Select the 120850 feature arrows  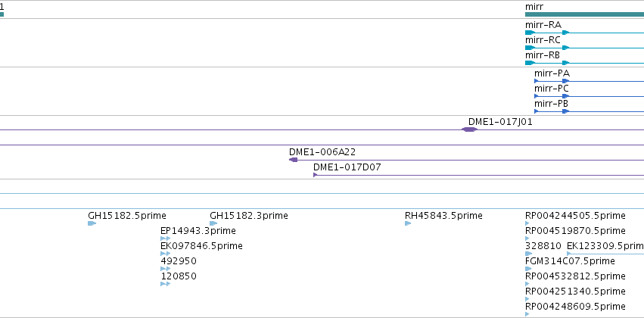(165, 284)
